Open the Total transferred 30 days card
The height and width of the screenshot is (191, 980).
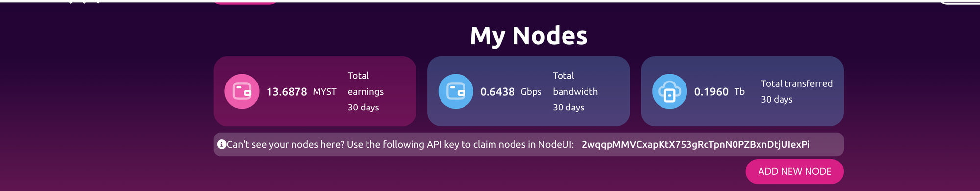(742, 91)
